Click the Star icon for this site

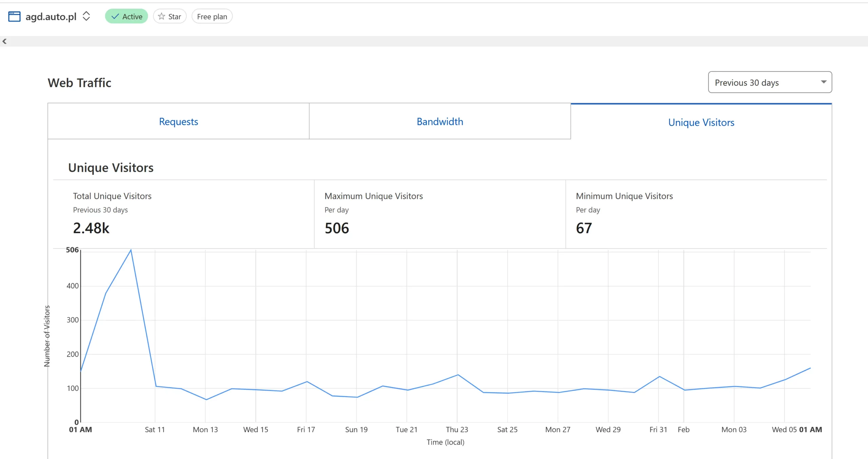point(162,16)
